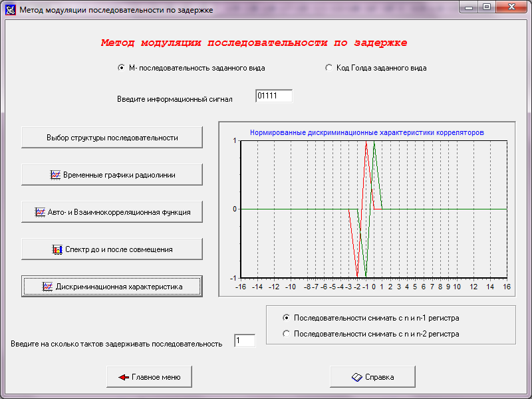Focus the delay ticks field containing 1
The height and width of the screenshot is (399, 532).
[245, 340]
